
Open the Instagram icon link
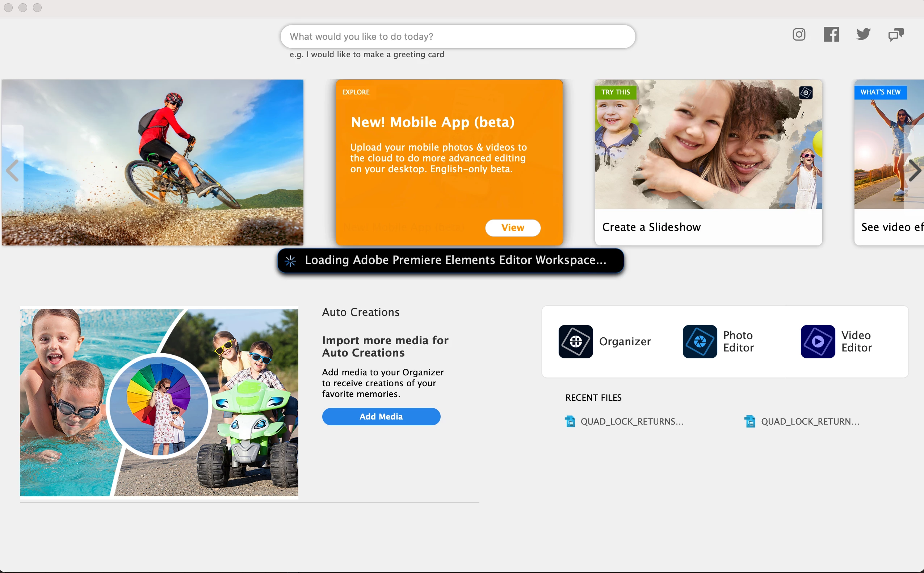[799, 34]
